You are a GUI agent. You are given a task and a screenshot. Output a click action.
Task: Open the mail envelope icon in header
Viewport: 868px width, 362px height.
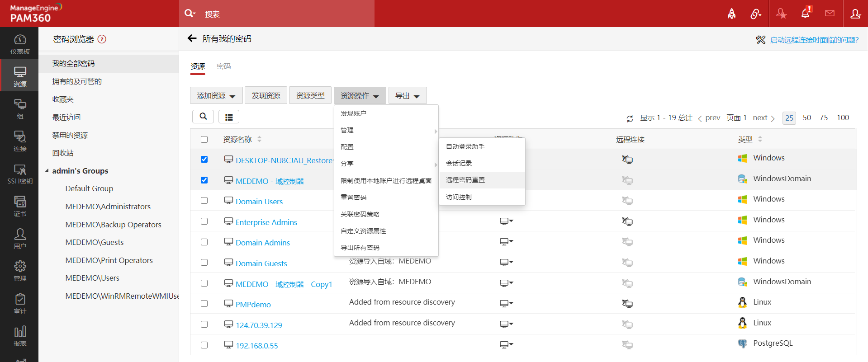(830, 14)
